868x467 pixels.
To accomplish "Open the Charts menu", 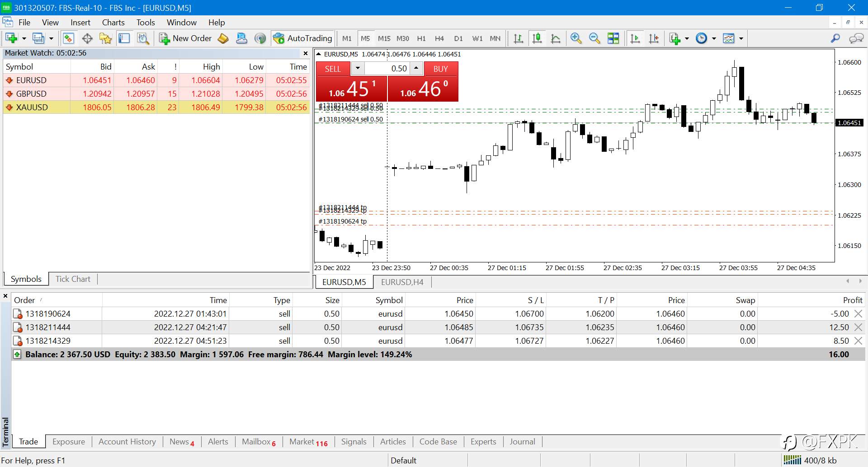I will (x=113, y=23).
